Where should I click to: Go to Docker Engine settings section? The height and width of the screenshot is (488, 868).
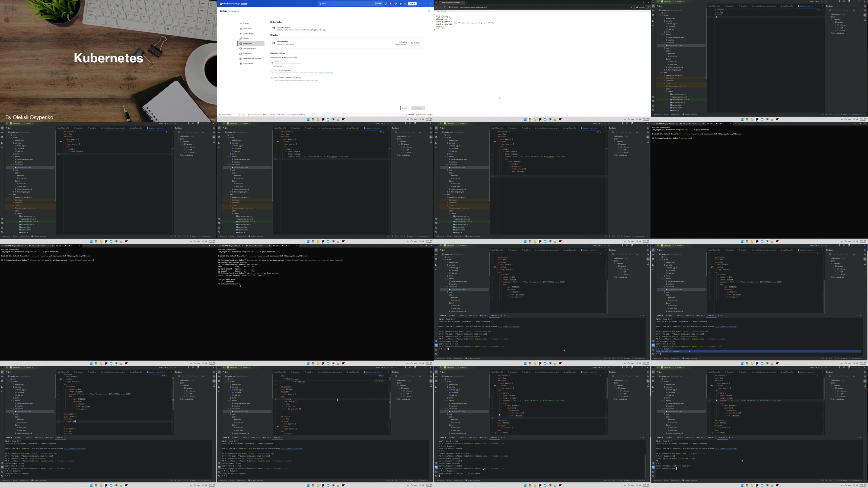pos(248,34)
